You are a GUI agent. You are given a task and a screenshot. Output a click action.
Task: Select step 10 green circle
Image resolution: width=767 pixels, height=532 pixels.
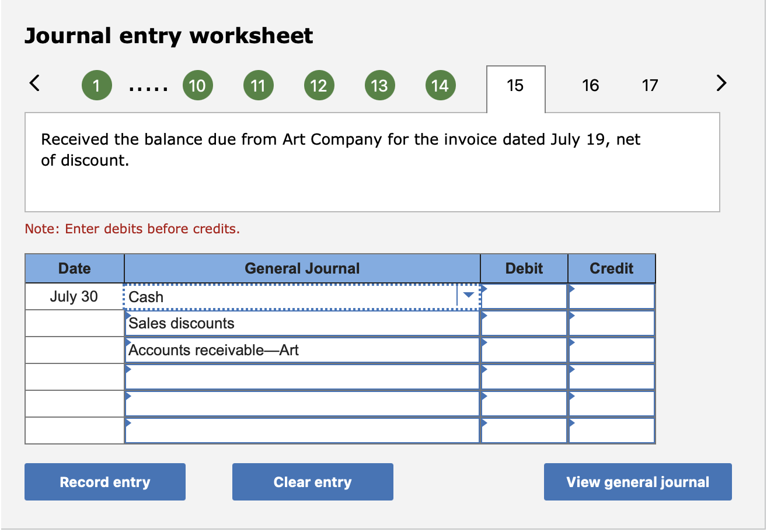[x=198, y=85]
